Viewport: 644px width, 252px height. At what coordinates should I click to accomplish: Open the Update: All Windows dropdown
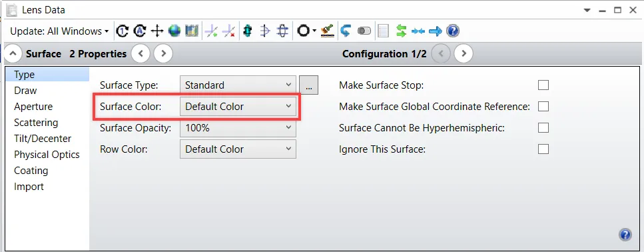tap(59, 31)
